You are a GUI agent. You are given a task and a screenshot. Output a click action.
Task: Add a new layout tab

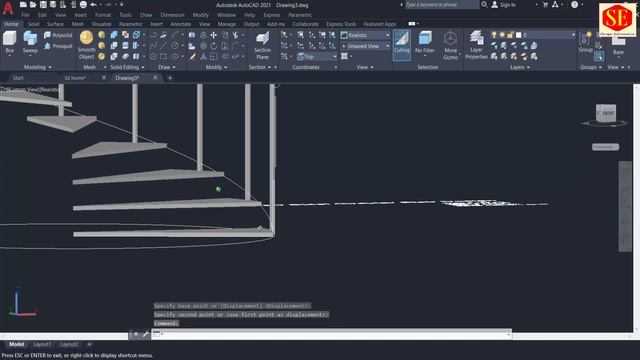pos(89,344)
